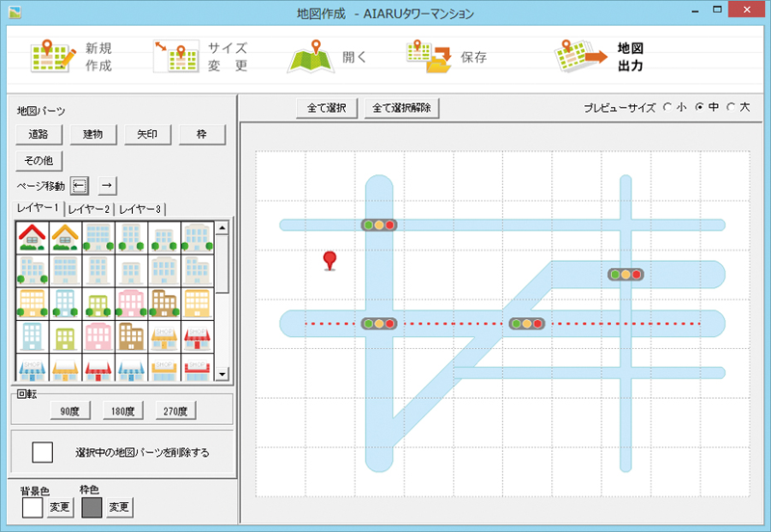Click the 地図出力 map export icon
771x532 pixels.
[581, 57]
